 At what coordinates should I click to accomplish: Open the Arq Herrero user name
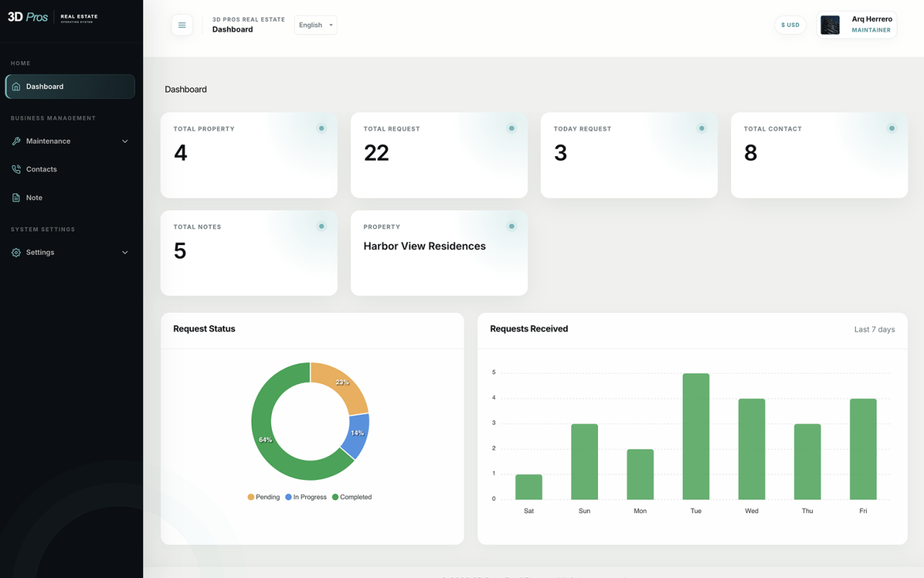coord(872,20)
